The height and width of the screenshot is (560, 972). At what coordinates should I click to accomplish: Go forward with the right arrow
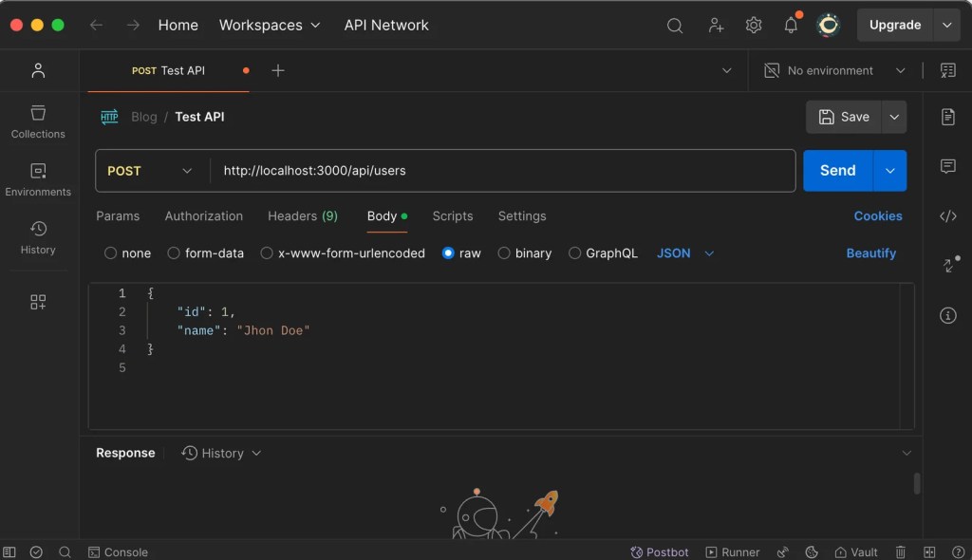(x=133, y=26)
